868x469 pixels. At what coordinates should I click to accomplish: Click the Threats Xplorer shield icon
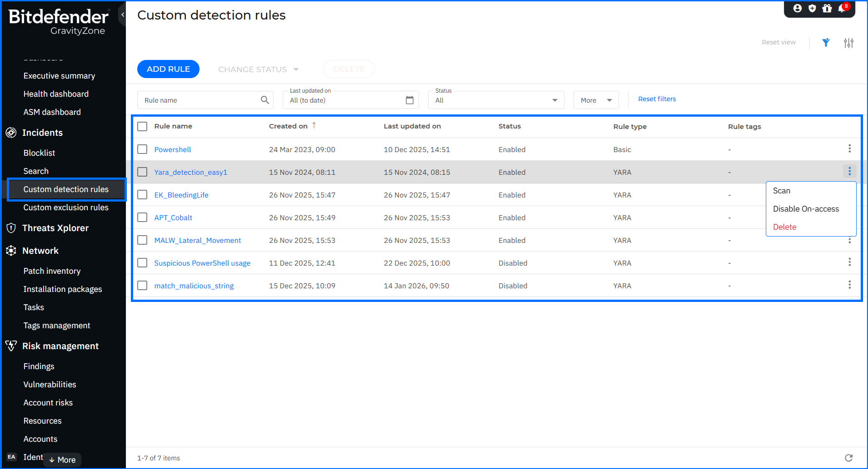click(11, 228)
